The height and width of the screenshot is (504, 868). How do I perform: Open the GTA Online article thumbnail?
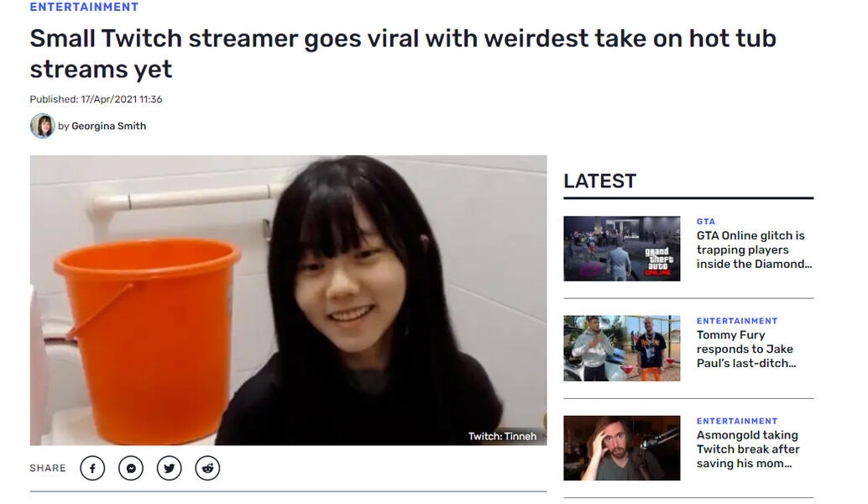[621, 249]
